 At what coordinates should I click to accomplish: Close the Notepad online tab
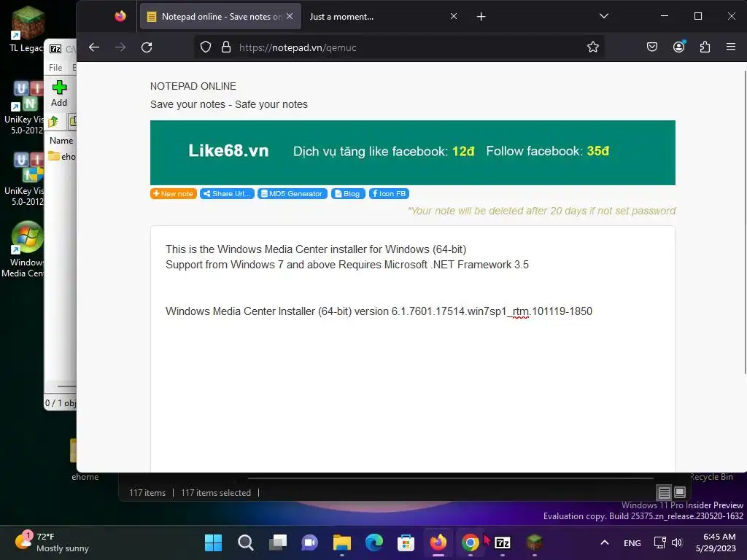pos(290,16)
